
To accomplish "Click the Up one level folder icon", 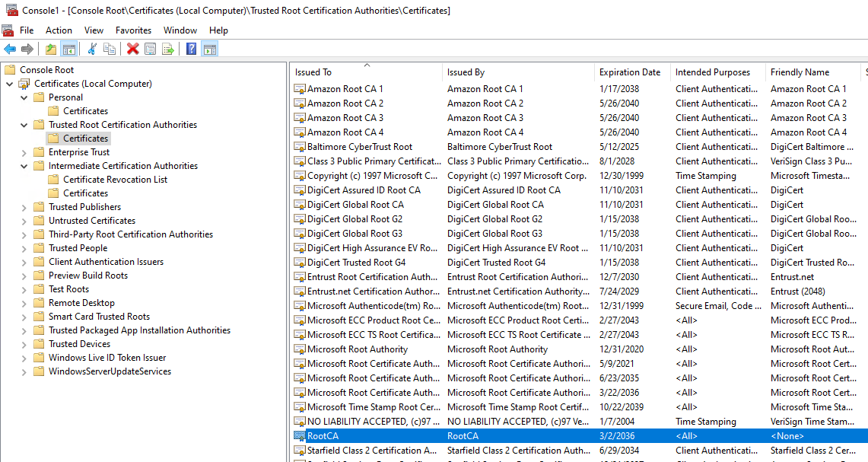I will (x=51, y=49).
